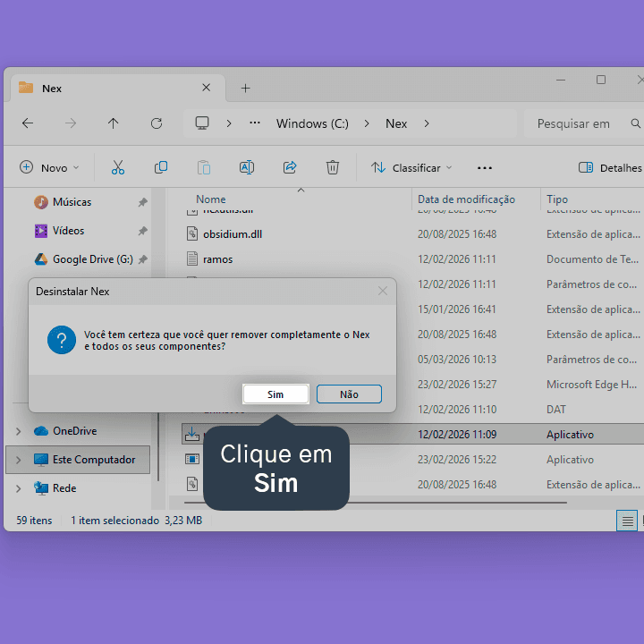Viewport: 644px width, 644px height.
Task: Expand the OneDrive tree node
Action: [18, 431]
